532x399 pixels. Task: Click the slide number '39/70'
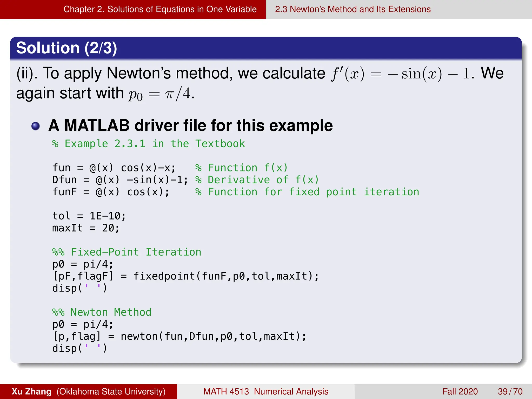click(x=510, y=391)
